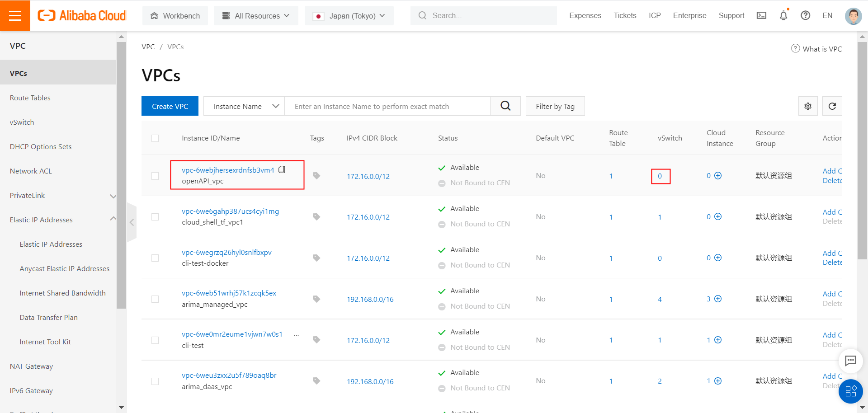Switch language via EN
Image resolution: width=868 pixels, height=413 pixels.
coord(827,15)
